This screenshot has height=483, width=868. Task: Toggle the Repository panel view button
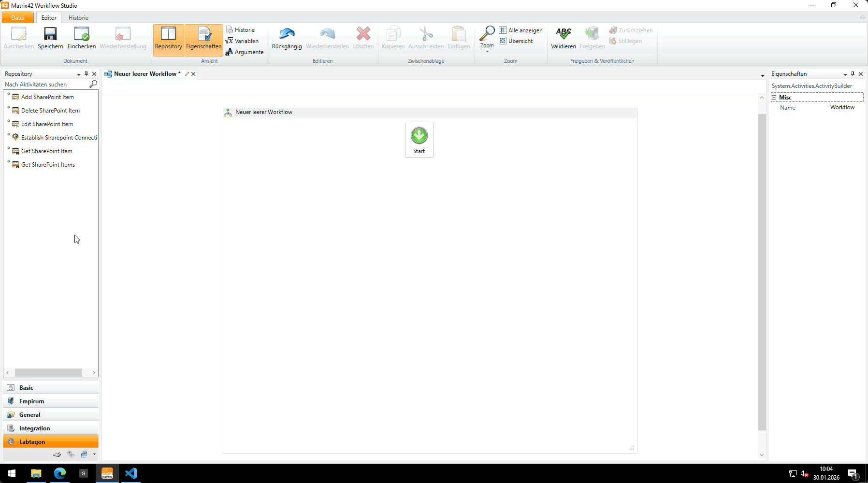point(168,38)
